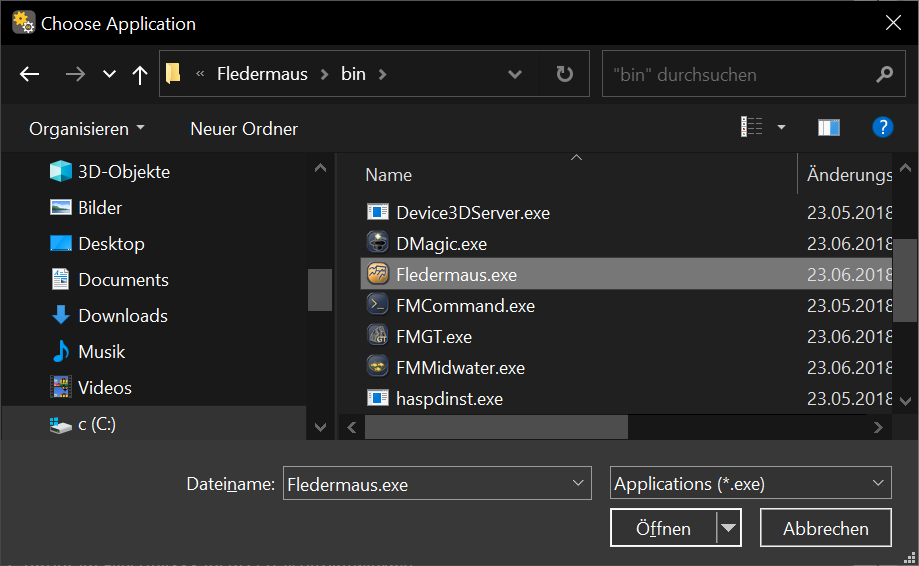Image resolution: width=919 pixels, height=566 pixels.
Task: Refresh the bin folder view
Action: (564, 74)
